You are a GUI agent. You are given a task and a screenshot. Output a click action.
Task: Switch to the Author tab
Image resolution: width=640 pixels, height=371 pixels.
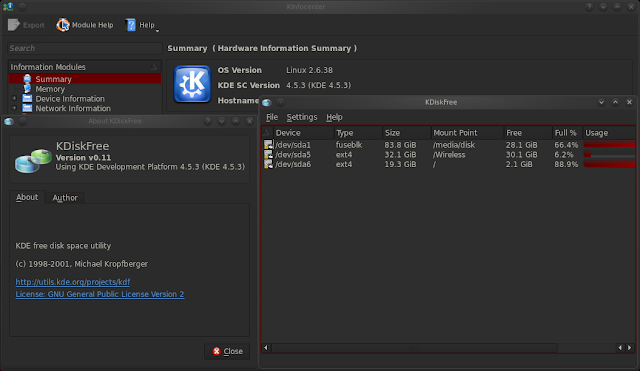[x=65, y=198]
